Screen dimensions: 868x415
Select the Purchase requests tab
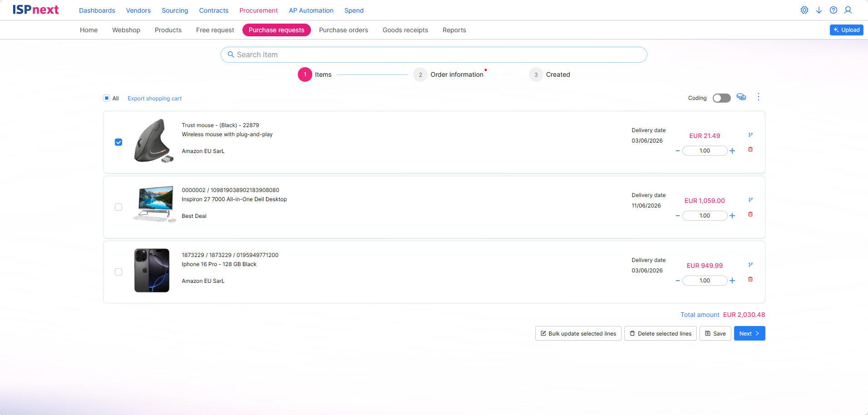[x=276, y=30]
